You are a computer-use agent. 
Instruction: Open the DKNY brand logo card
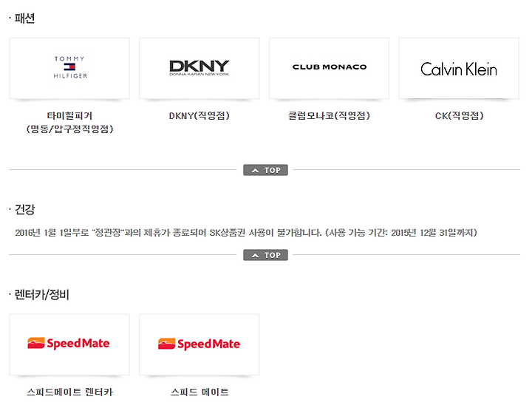click(199, 68)
